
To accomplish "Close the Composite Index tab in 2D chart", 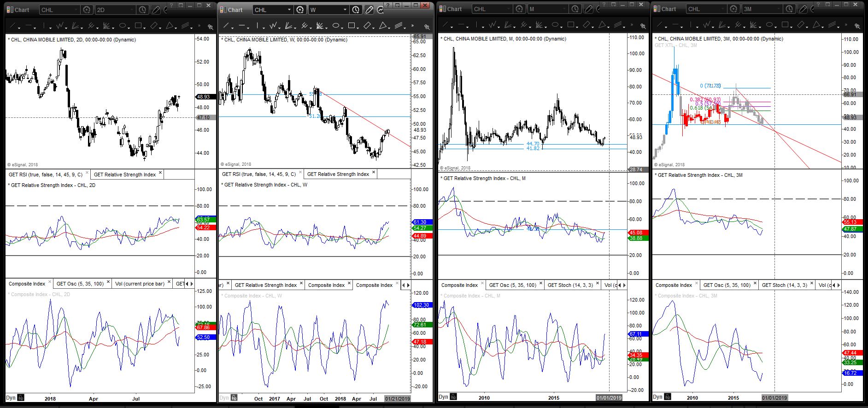I will (x=49, y=282).
